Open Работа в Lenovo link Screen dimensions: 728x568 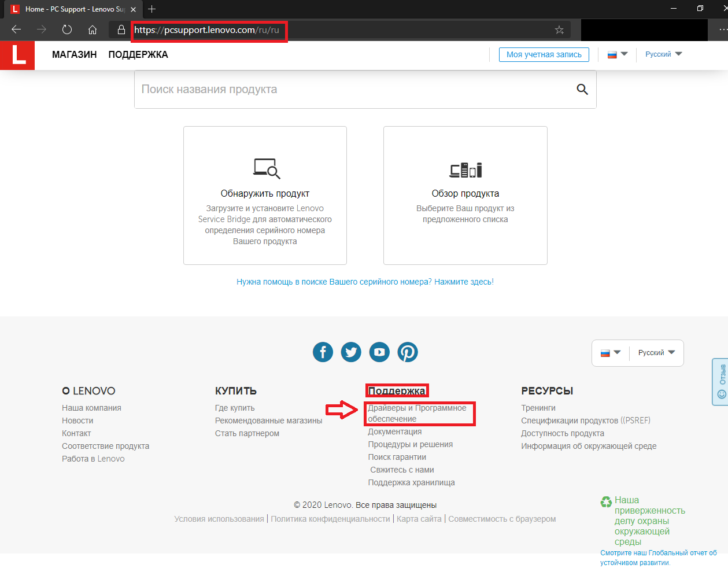pyautogui.click(x=93, y=459)
